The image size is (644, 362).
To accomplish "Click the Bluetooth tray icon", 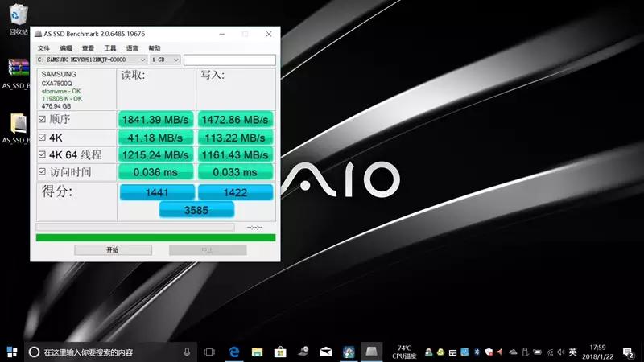I will click(x=477, y=352).
